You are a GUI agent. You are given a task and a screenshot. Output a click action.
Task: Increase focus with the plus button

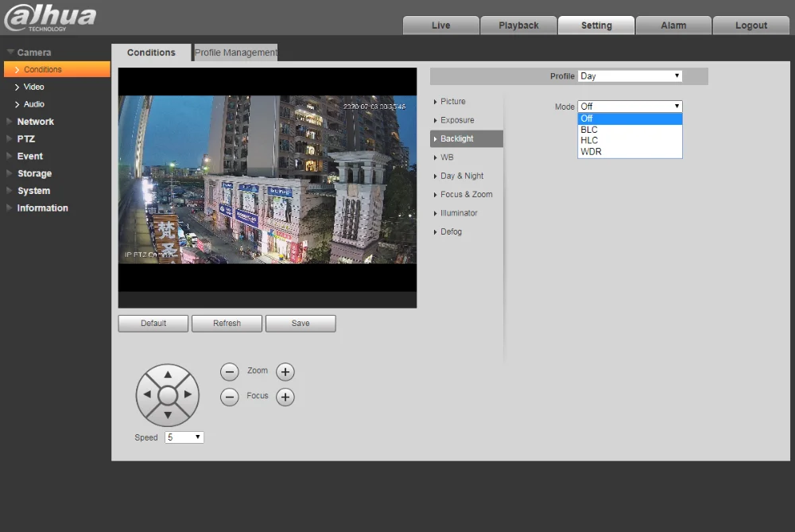[285, 397]
